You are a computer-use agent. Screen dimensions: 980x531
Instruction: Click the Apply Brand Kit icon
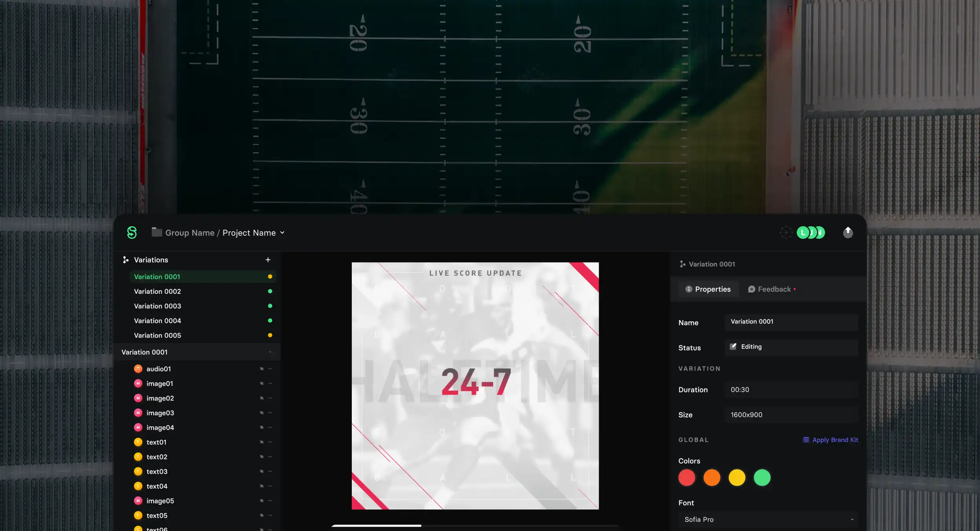pyautogui.click(x=806, y=440)
